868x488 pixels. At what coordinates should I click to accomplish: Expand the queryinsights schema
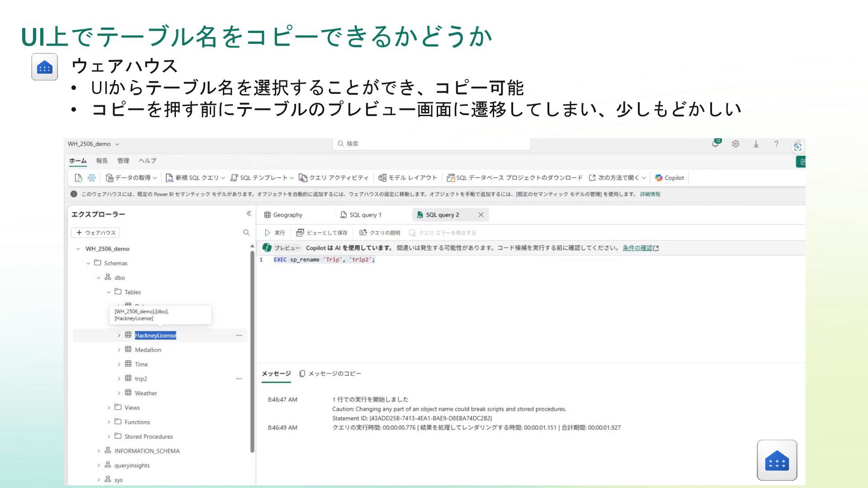99,465
